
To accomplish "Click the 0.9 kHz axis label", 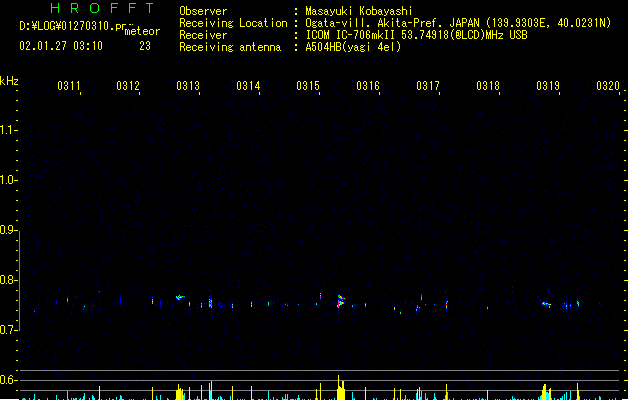I will [x=8, y=230].
